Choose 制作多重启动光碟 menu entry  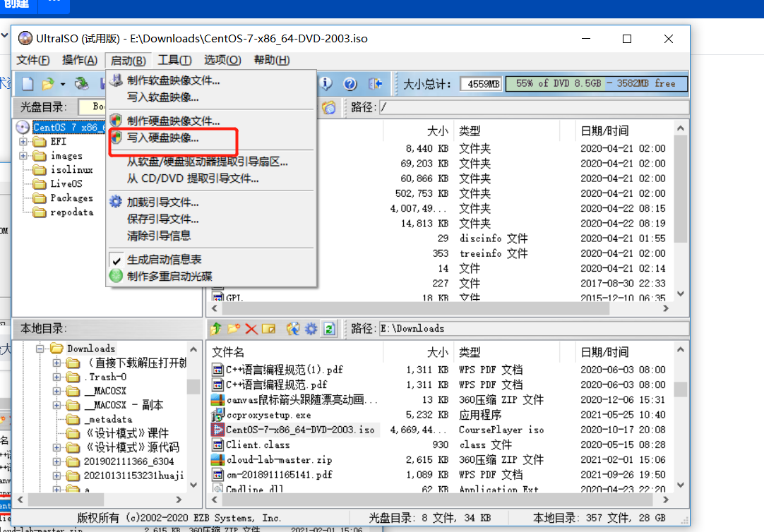point(212,277)
